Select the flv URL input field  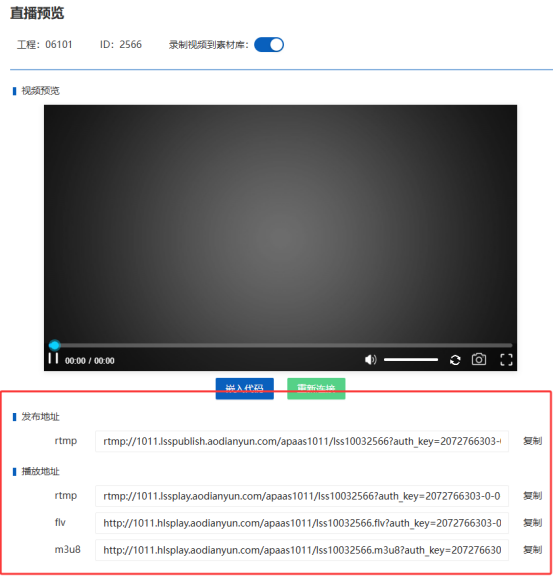[302, 523]
